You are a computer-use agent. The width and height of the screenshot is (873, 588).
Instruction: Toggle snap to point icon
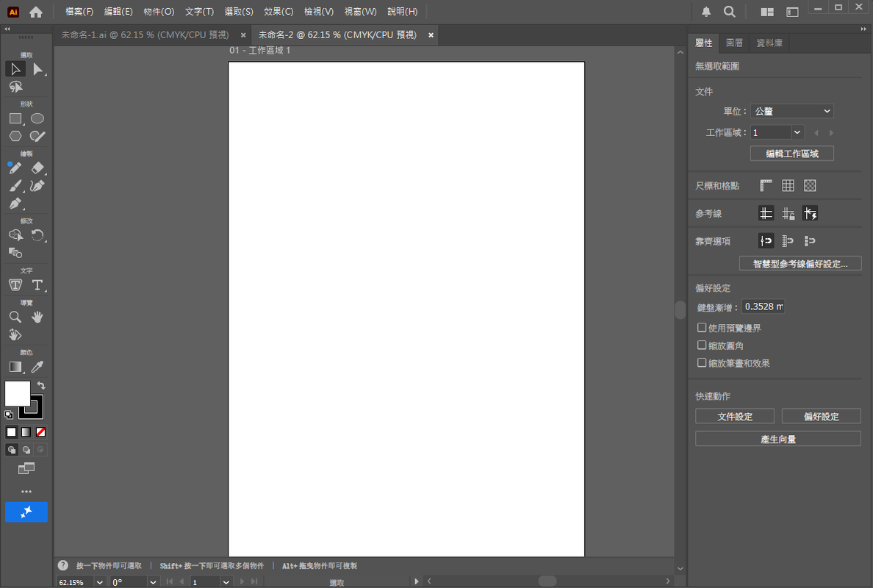[766, 241]
